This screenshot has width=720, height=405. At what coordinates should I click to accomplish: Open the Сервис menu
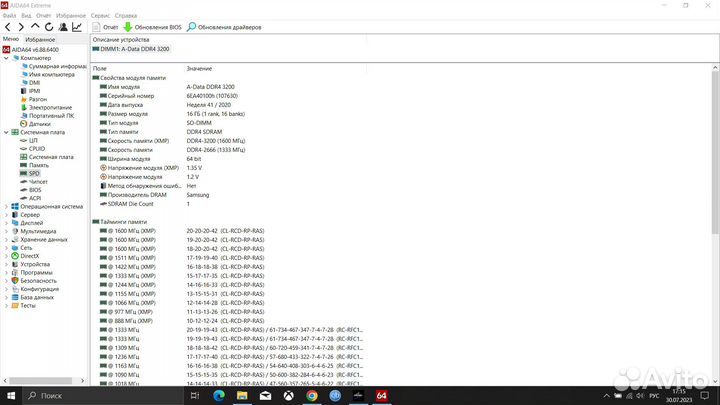click(101, 16)
